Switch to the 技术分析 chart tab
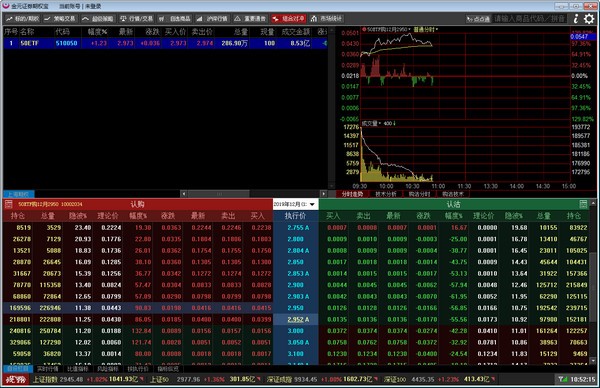 [386, 194]
